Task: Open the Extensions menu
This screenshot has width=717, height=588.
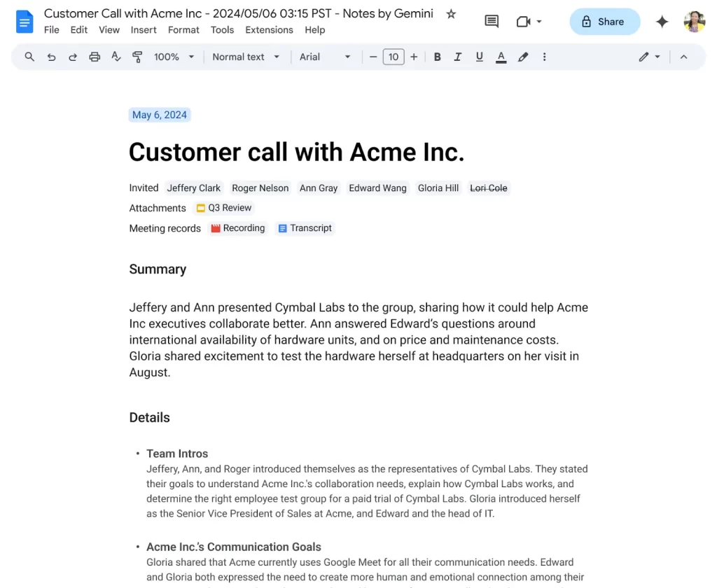Action: 269,30
